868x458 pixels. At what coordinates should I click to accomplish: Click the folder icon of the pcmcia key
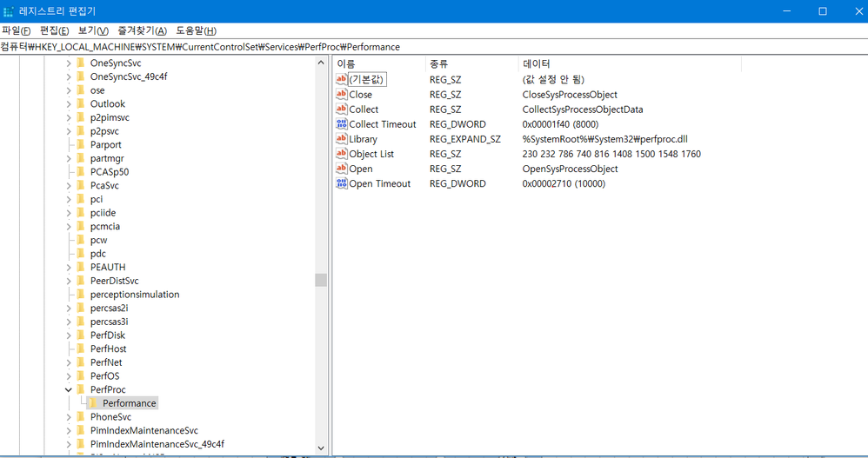pyautogui.click(x=81, y=226)
